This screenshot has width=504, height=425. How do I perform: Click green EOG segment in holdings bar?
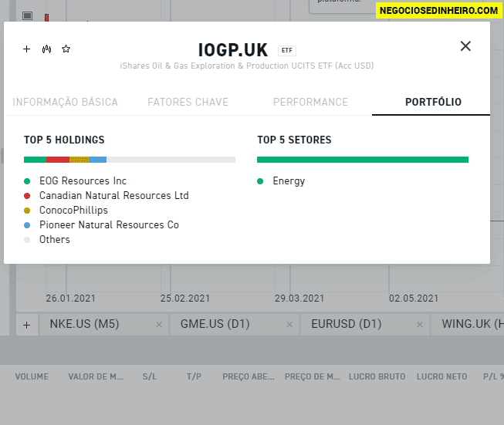35,160
